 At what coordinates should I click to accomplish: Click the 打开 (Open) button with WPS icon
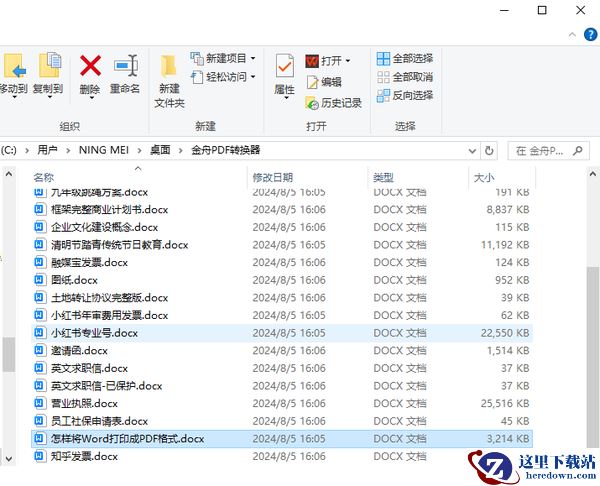click(323, 61)
